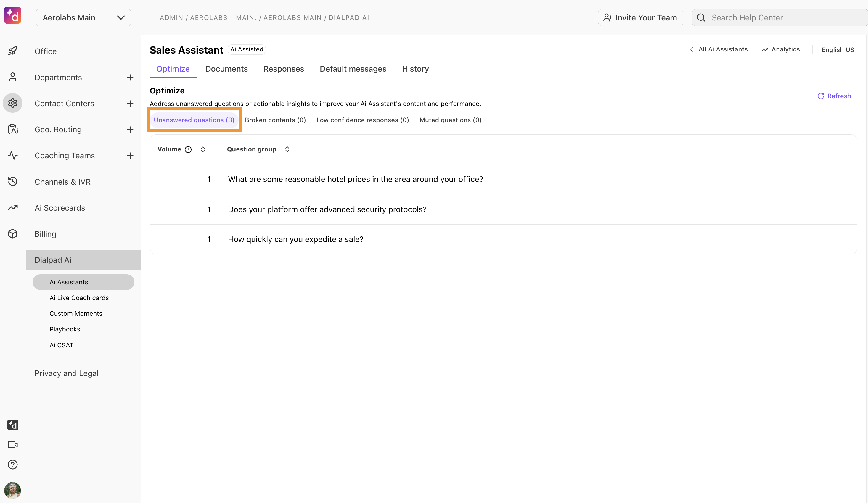Go back to All Ai Assistants
Screen dimensions: 868x503
[718, 50]
